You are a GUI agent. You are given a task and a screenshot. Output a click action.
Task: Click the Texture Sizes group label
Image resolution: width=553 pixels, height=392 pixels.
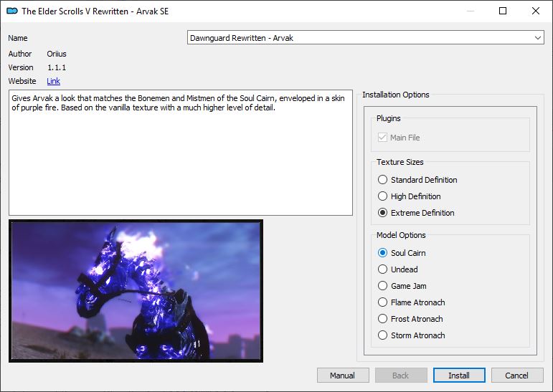point(400,162)
